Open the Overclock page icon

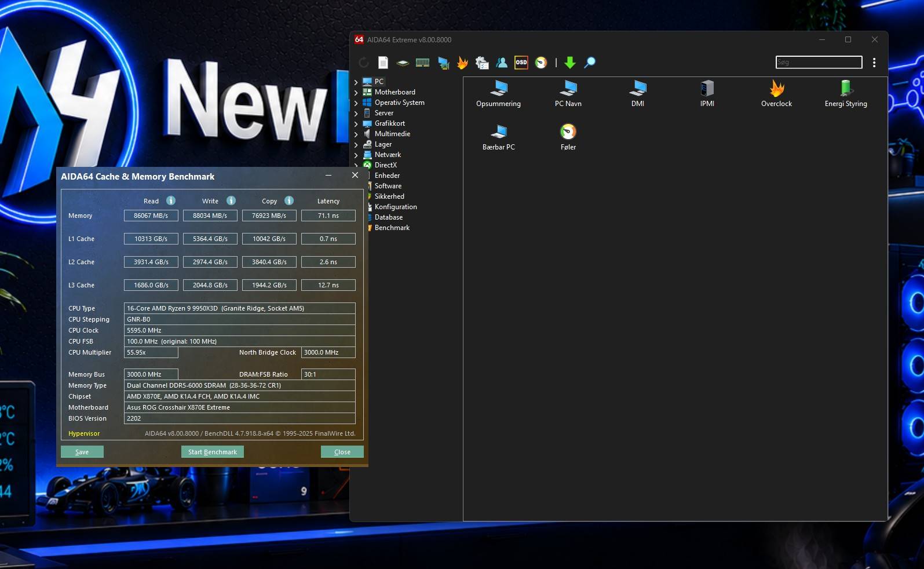(776, 94)
